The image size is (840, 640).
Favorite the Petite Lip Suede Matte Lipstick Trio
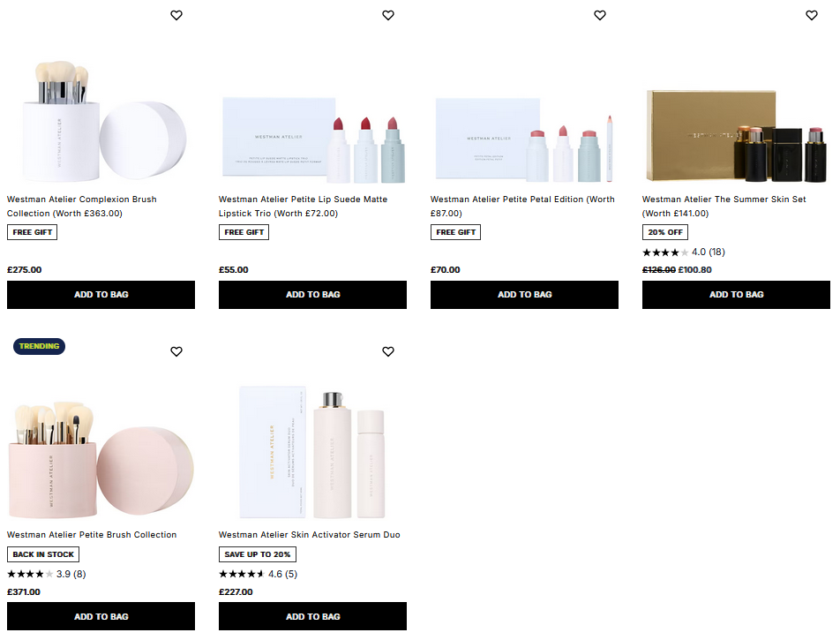pos(387,15)
